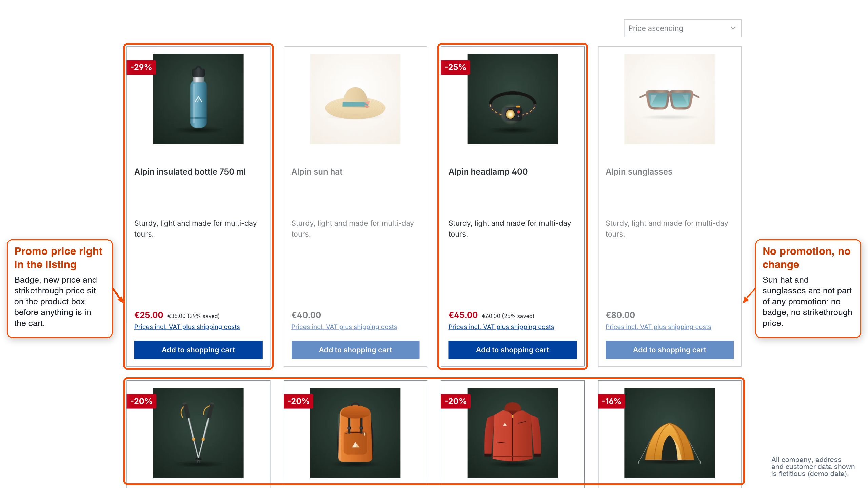Open the orange backpack product image
868x488 pixels.
(x=355, y=433)
